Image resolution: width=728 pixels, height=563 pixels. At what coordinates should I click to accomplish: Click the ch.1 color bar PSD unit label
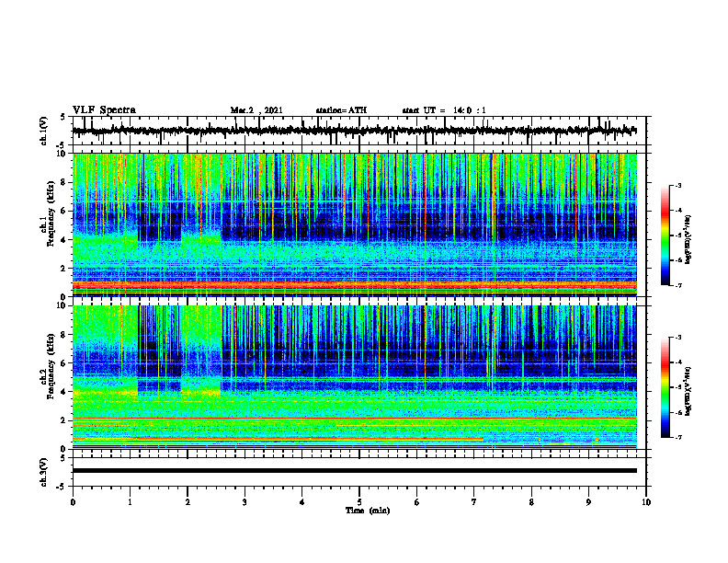point(688,240)
